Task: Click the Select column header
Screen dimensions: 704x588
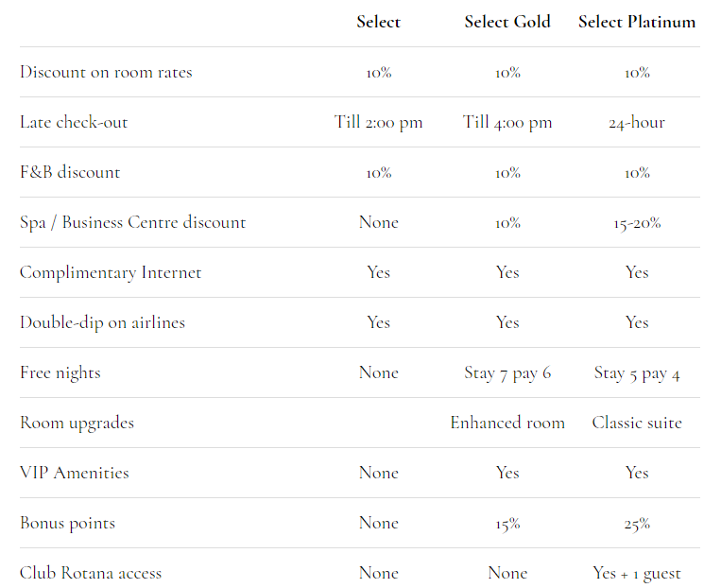Action: [x=378, y=22]
